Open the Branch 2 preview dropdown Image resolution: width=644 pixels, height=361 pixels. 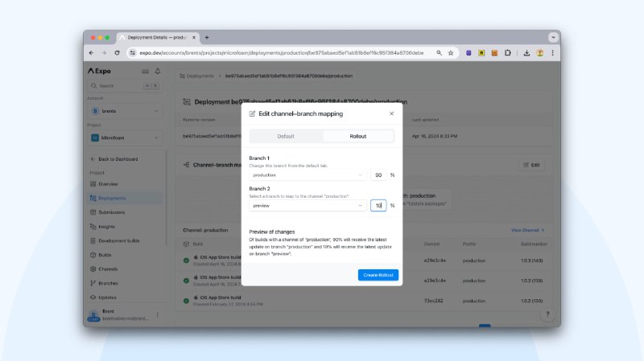308,206
